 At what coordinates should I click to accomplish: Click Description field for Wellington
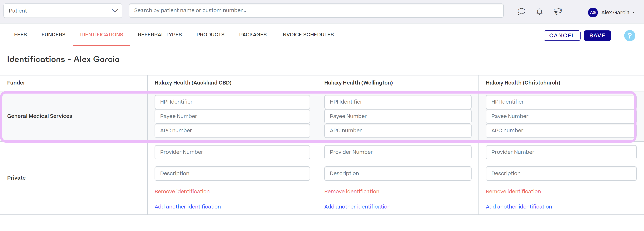pos(398,173)
